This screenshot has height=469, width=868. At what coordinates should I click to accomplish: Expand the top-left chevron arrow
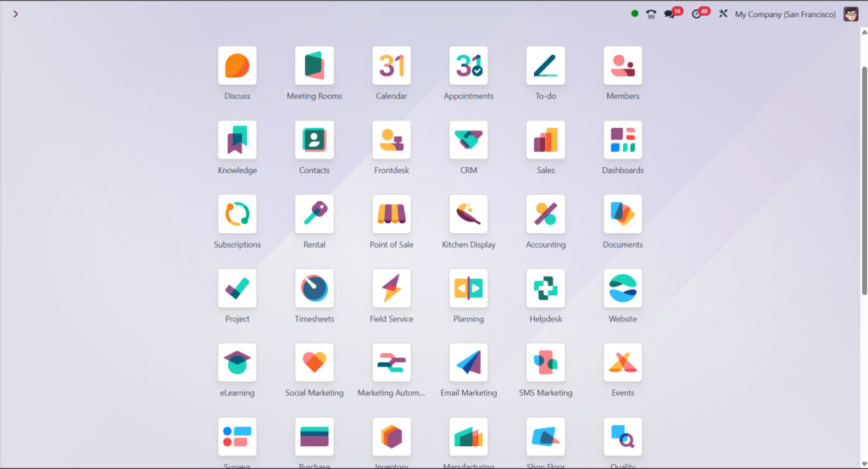click(15, 14)
